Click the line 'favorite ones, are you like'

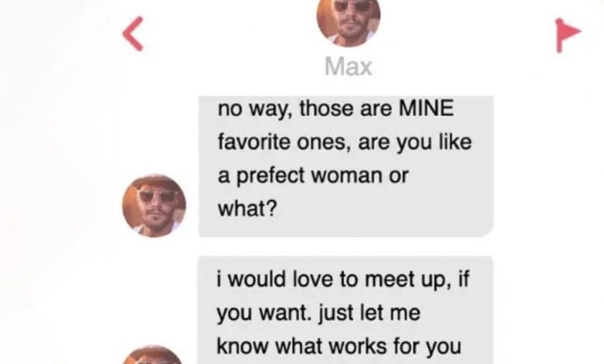click(345, 143)
